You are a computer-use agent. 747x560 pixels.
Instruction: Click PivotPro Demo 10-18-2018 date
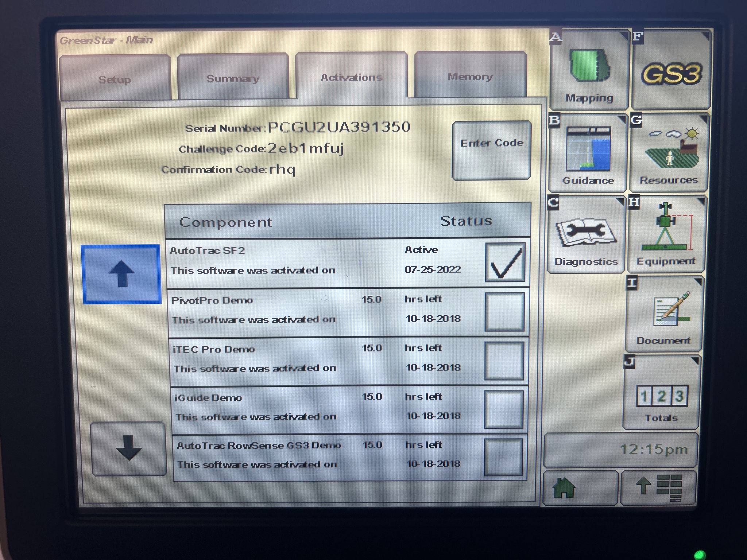433,319
